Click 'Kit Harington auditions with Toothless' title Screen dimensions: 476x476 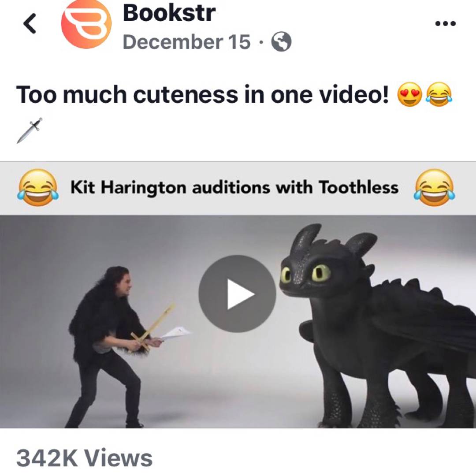[x=234, y=187]
